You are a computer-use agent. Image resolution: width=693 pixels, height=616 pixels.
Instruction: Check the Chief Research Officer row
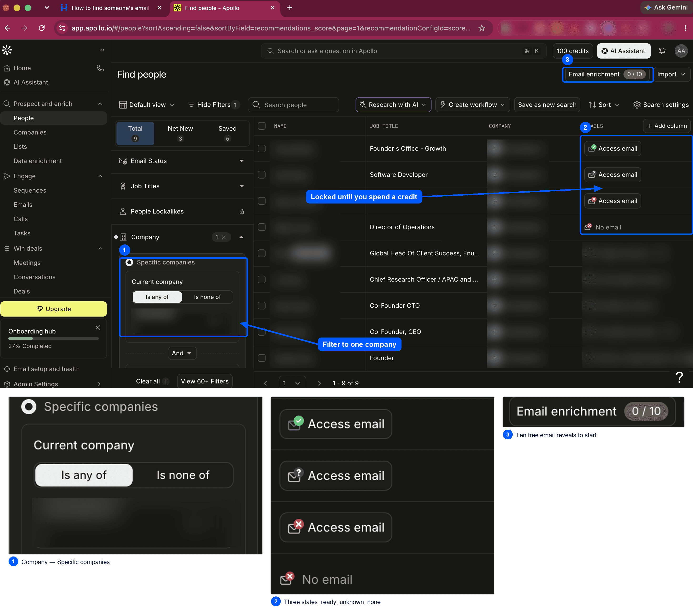262,279
